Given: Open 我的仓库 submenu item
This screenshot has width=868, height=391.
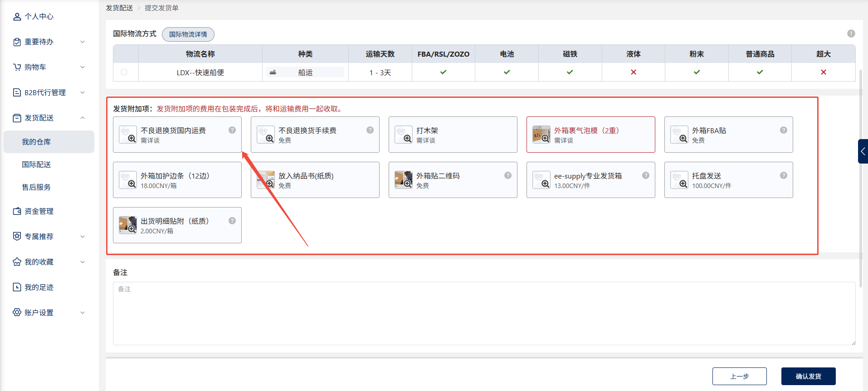Looking at the screenshot, I should tap(49, 142).
